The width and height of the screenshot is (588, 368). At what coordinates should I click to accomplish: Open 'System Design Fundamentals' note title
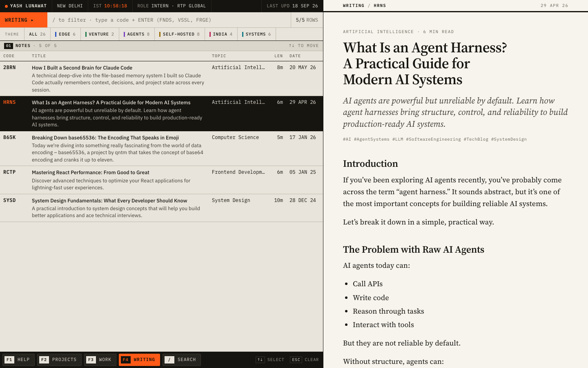point(109,201)
